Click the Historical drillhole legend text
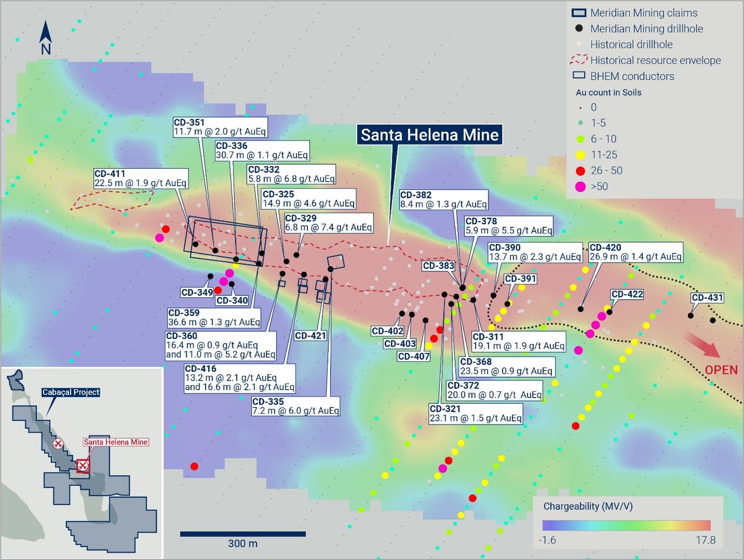 (x=631, y=45)
